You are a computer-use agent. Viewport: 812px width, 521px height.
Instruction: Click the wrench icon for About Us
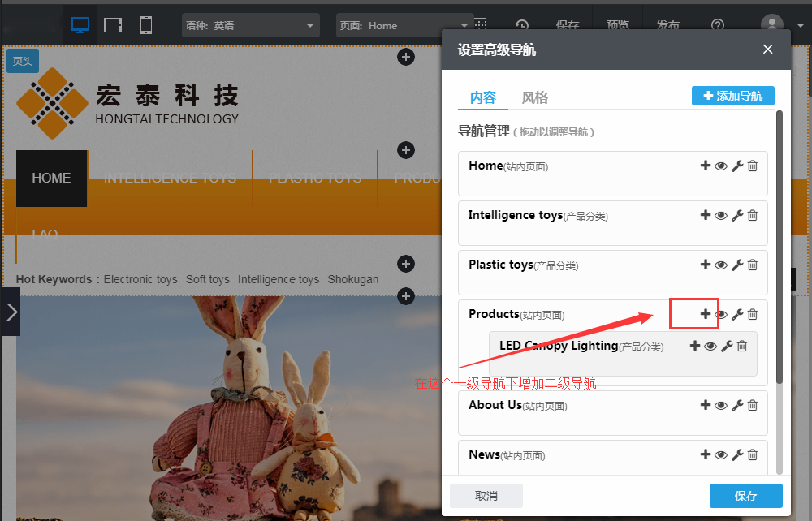pos(737,406)
